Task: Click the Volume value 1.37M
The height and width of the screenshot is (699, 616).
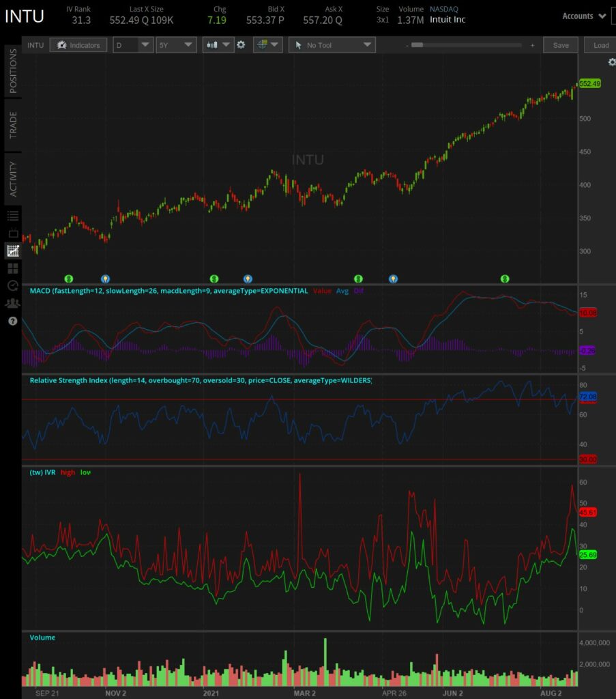Action: 410,20
